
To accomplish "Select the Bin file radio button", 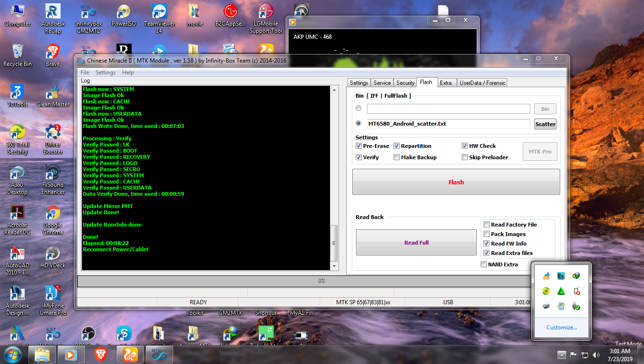I will [358, 109].
